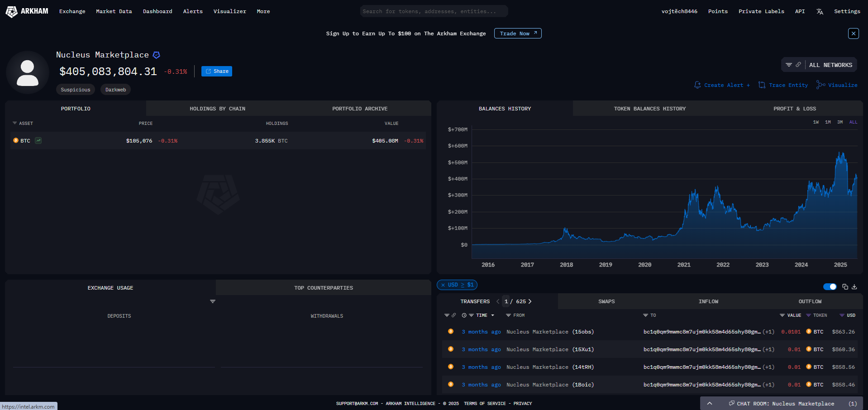
Task: Click the Nucleus Marketplace profile avatar
Action: pyautogui.click(x=28, y=72)
